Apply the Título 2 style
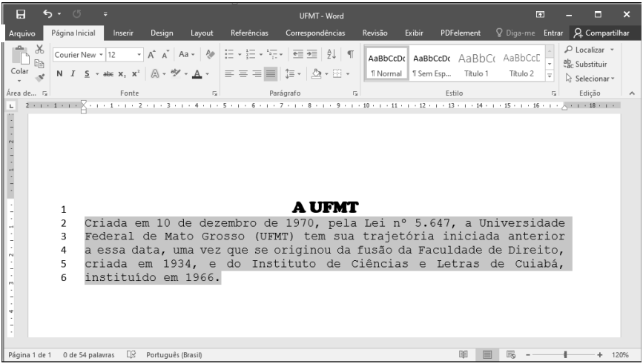This screenshot has width=643, height=364. pos(521,64)
